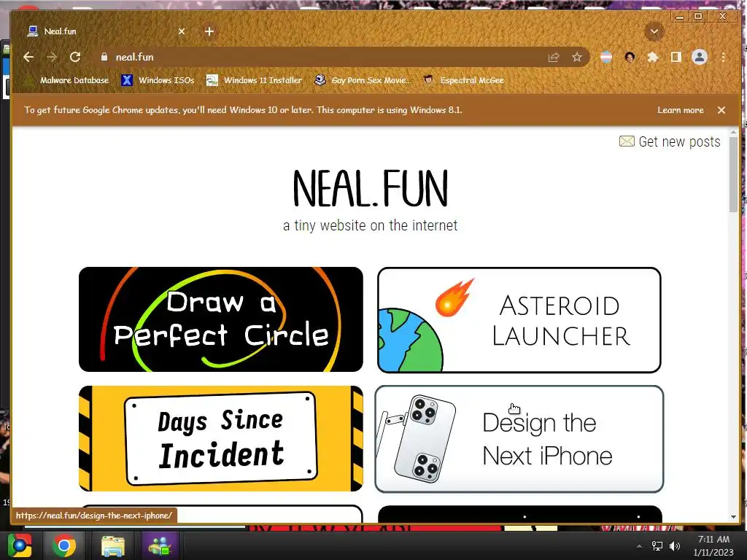
Task: Open the avatar face extension icon
Action: click(x=630, y=57)
